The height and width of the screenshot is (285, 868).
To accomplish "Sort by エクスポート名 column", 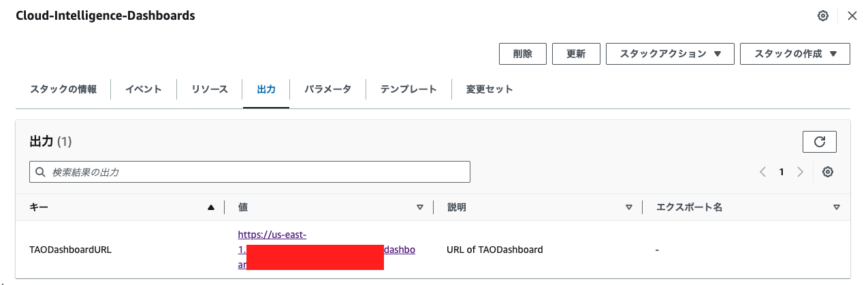I will coord(837,207).
